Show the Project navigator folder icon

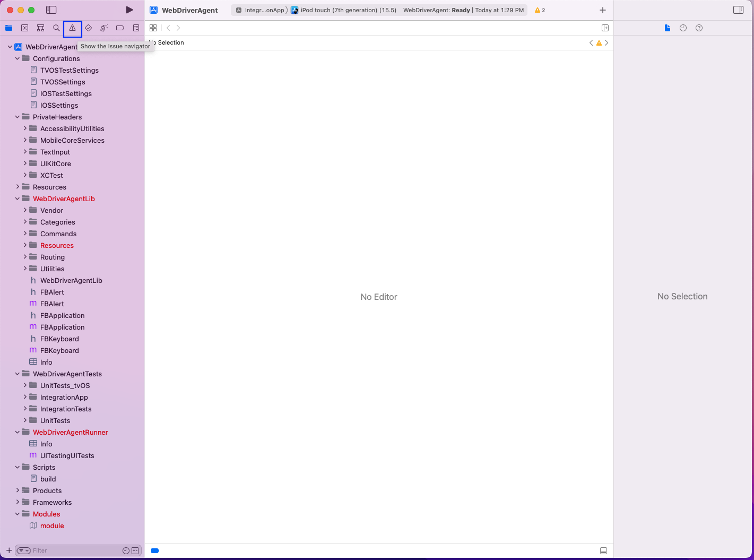coord(9,28)
